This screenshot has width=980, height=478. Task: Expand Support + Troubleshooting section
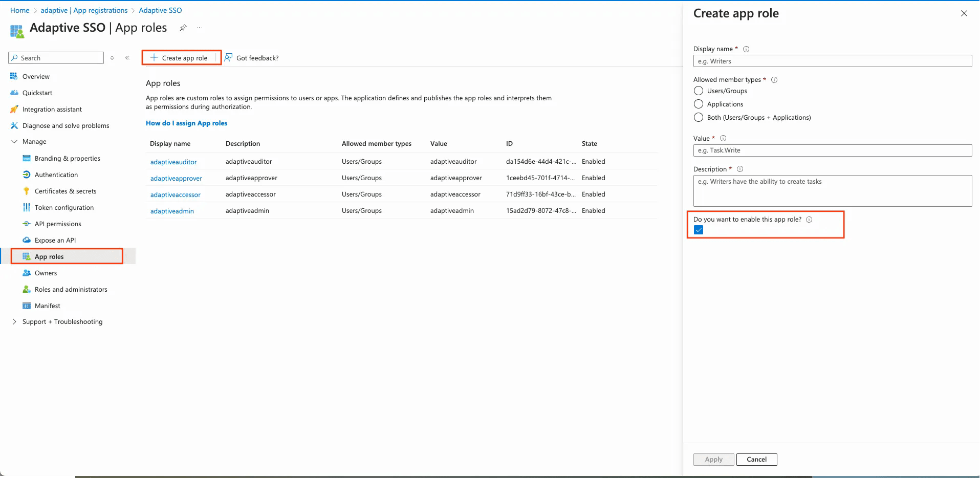click(14, 322)
